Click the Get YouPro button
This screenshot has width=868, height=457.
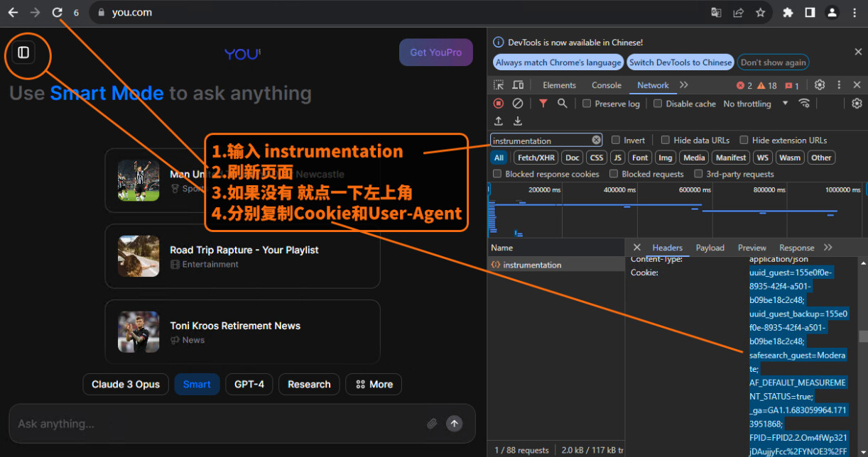435,53
